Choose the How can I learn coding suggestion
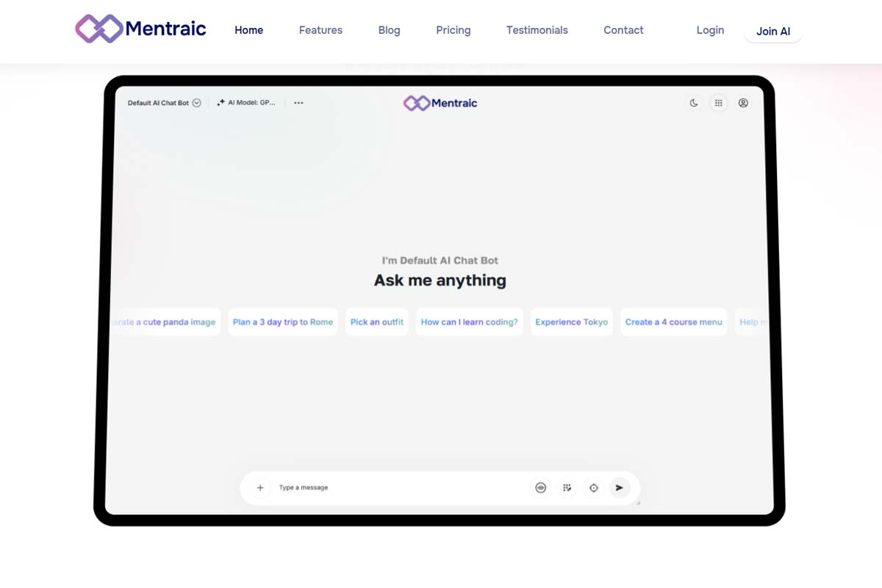Image resolution: width=882 pixels, height=588 pixels. [x=469, y=322]
